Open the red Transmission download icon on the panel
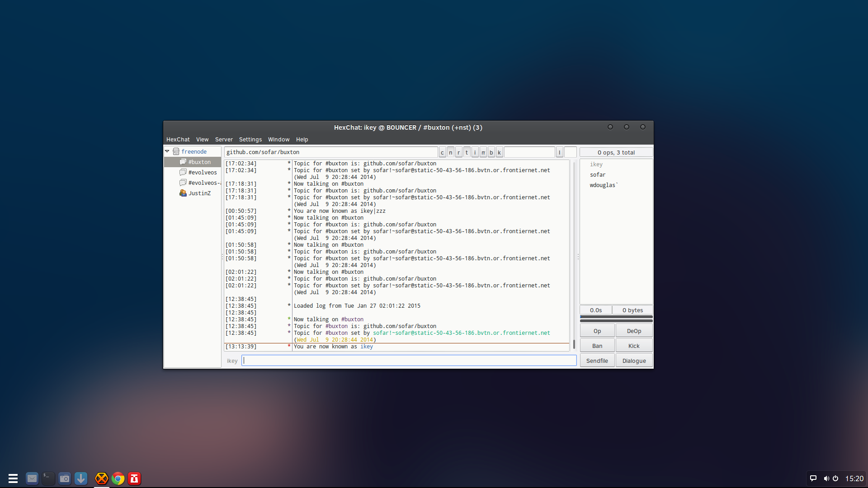868x488 pixels. 134,478
